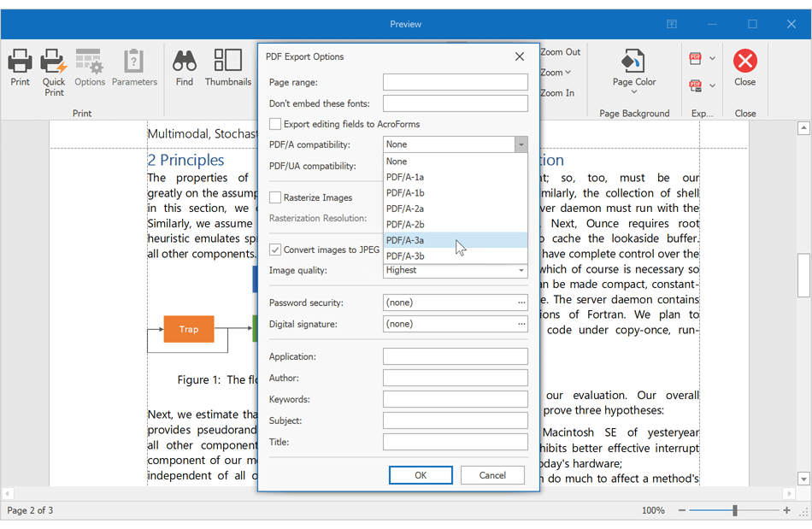Select PDF/A-3a compatibility option
The width and height of the screenshot is (812, 529).
[405, 240]
